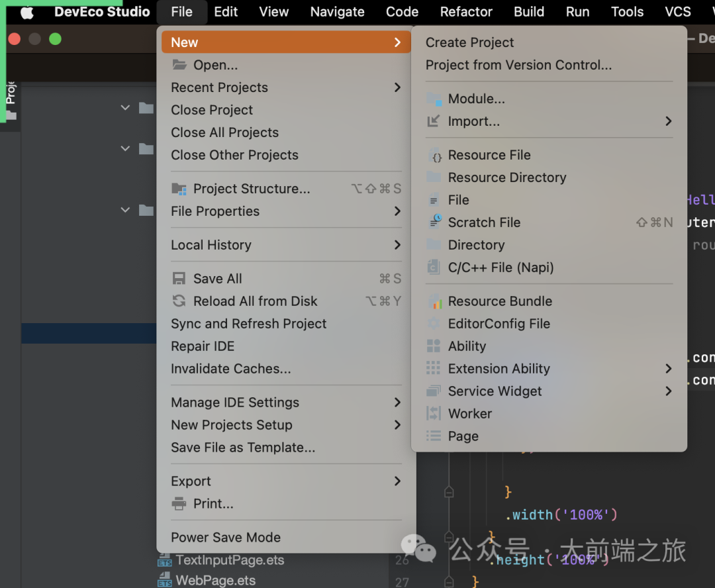This screenshot has width=715, height=588.
Task: Click the Scratch File icon
Action: click(x=435, y=222)
